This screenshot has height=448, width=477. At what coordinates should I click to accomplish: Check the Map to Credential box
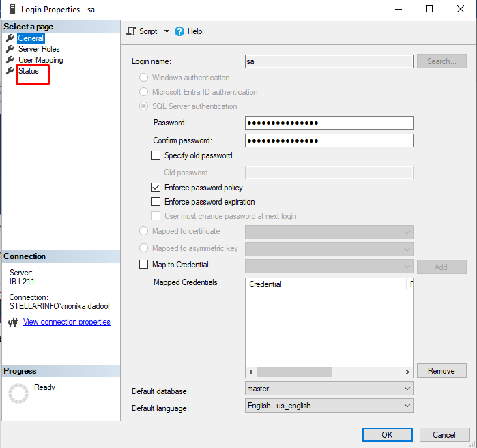point(143,264)
